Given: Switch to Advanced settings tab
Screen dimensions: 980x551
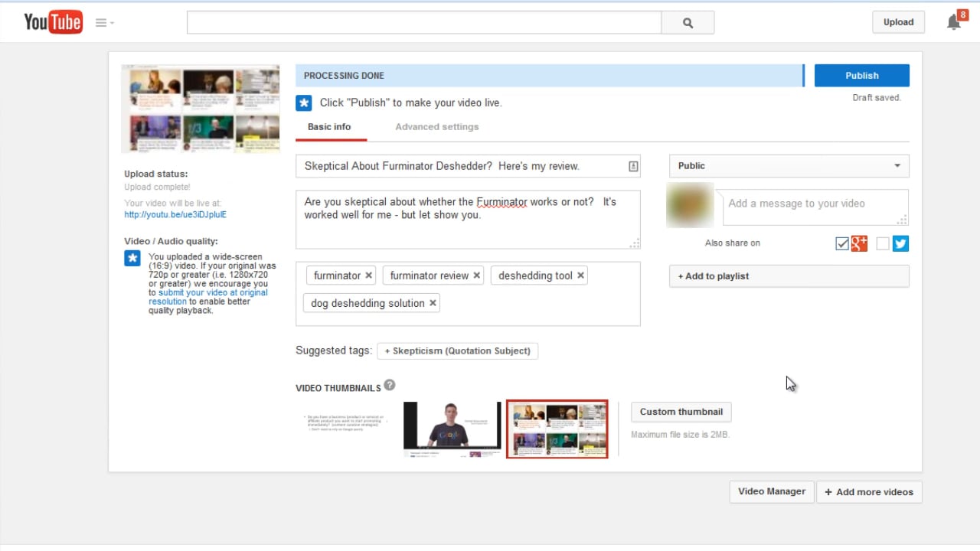Looking at the screenshot, I should [436, 126].
